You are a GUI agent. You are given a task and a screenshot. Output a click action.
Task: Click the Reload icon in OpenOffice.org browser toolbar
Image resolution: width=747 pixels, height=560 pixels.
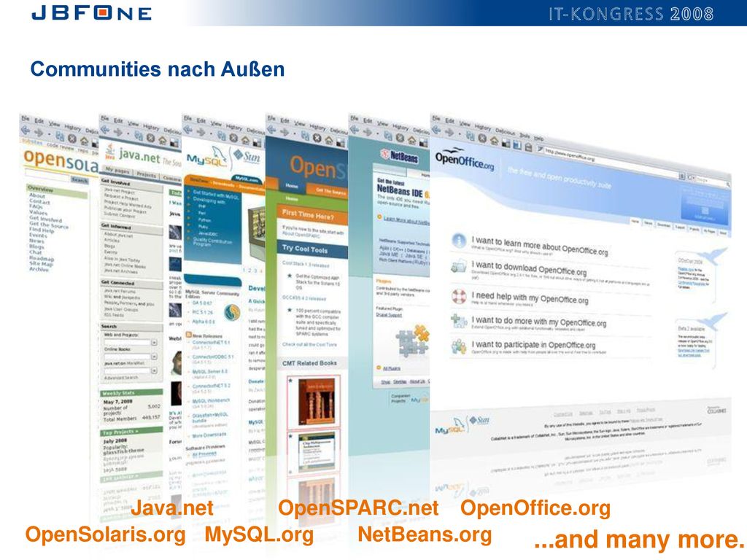[x=471, y=136]
